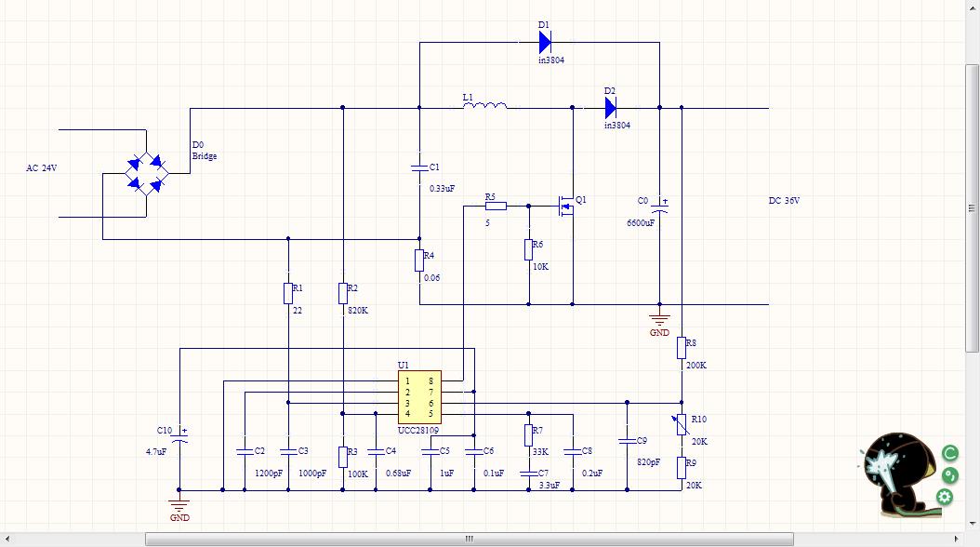Select capacitor C2 symbol
Screen dimensions: 980x547
(245, 451)
